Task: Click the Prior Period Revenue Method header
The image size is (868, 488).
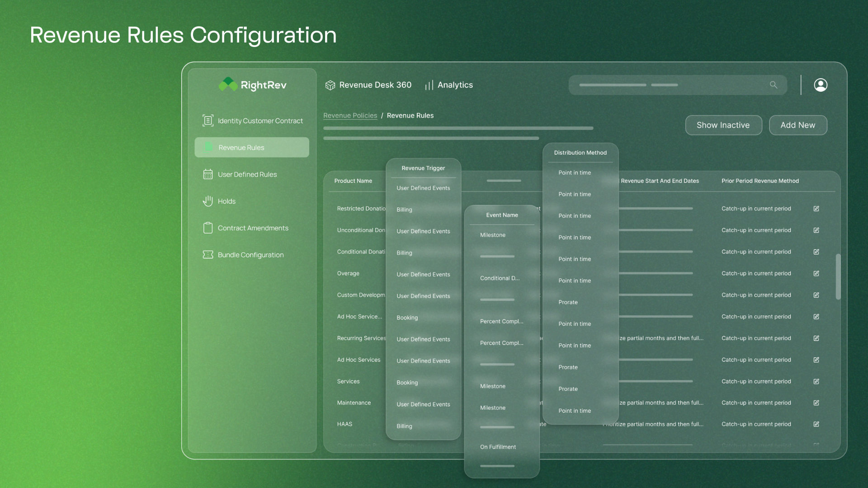Action: click(760, 181)
